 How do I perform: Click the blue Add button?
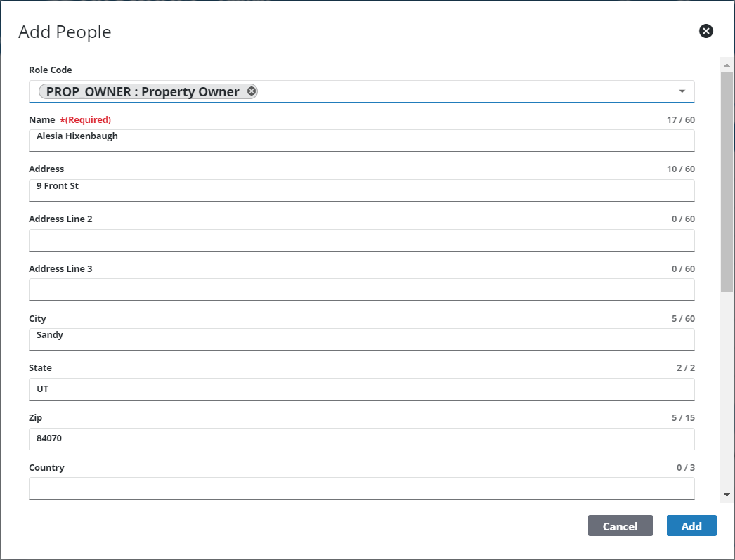point(691,526)
